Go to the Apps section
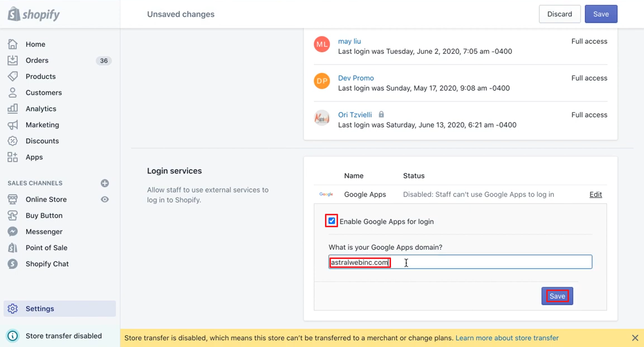 [34, 157]
